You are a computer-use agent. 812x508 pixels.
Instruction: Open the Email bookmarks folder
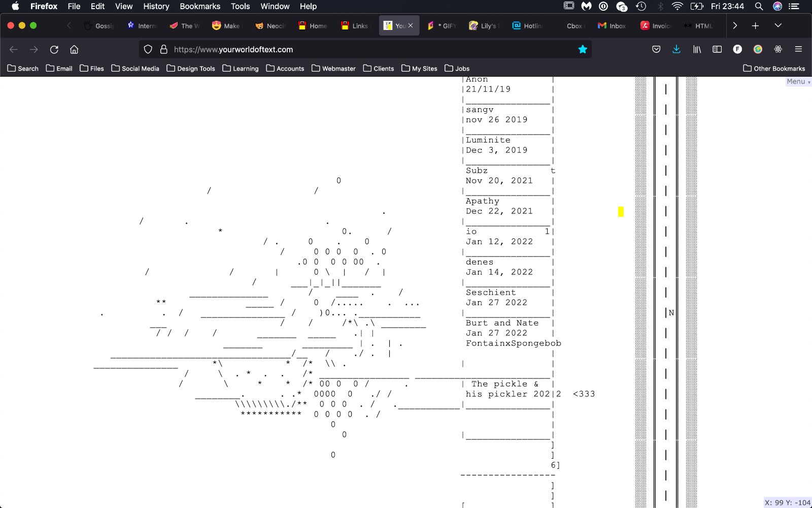[59, 69]
